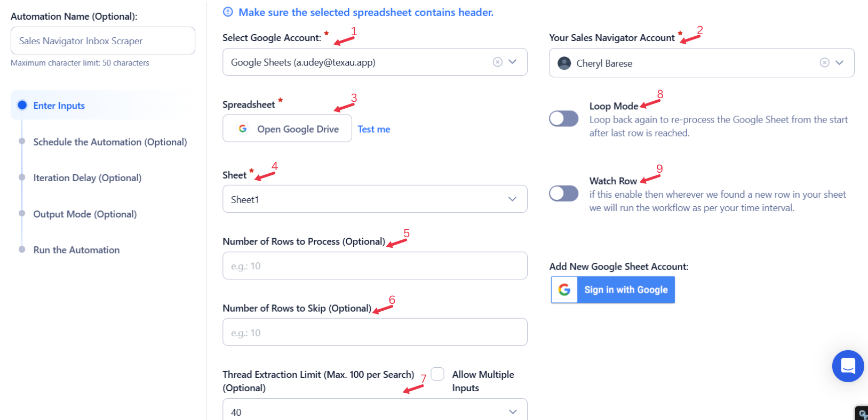Focus the Number of Rows to Process field
Screen dimensions: 868x420
click(x=375, y=265)
